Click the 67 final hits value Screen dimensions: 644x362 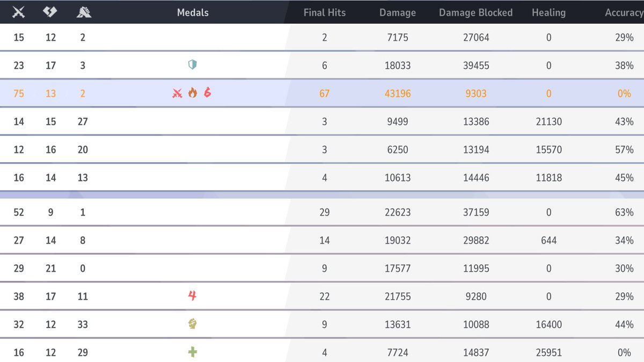tap(324, 93)
